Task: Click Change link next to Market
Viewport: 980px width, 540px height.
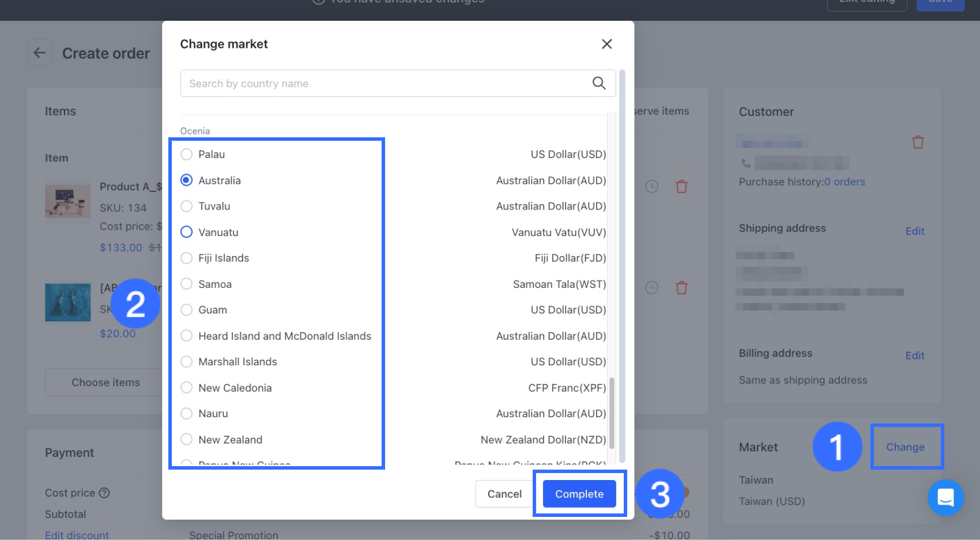Action: coord(905,447)
